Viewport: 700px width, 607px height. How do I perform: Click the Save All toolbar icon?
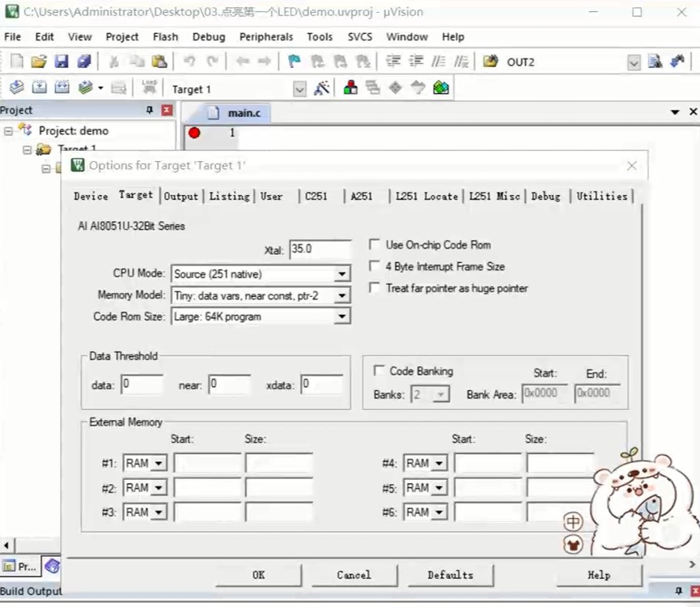click(x=84, y=62)
